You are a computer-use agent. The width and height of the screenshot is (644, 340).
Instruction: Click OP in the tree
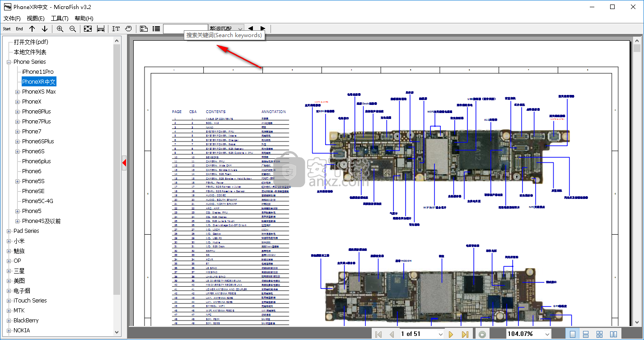pos(17,261)
